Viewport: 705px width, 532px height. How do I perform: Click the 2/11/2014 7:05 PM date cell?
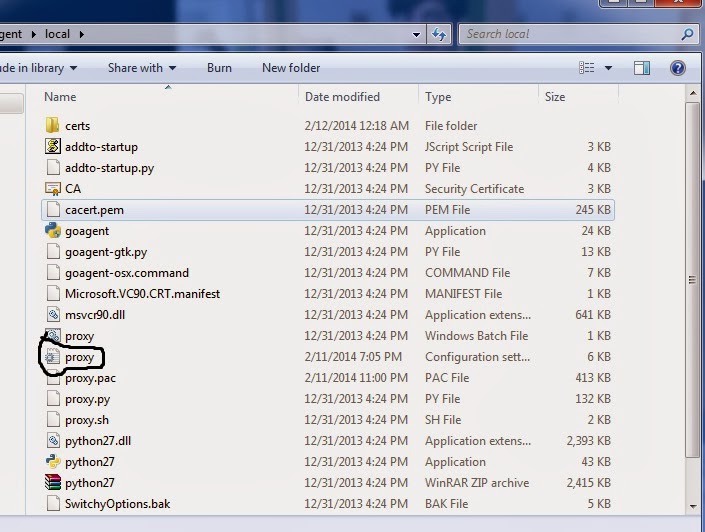353,357
